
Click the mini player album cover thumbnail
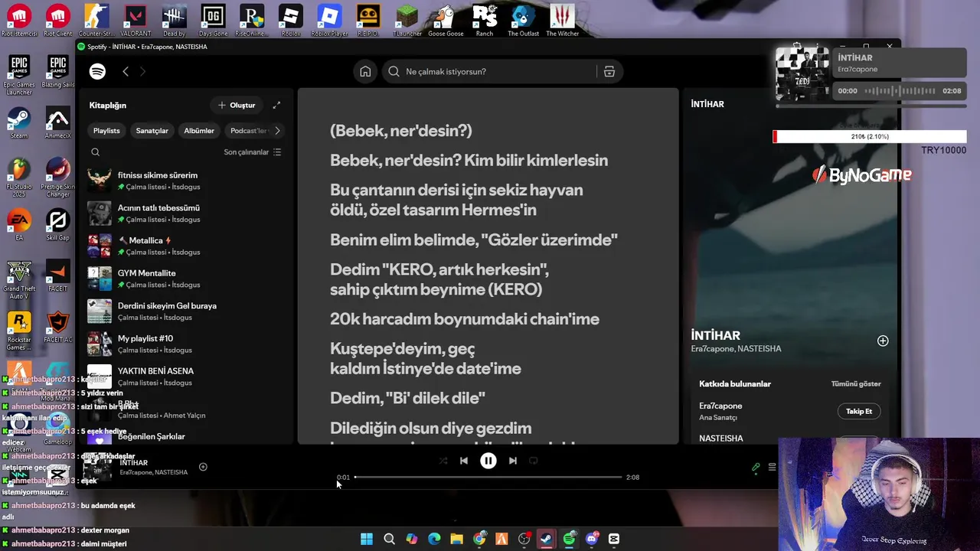[x=802, y=74]
